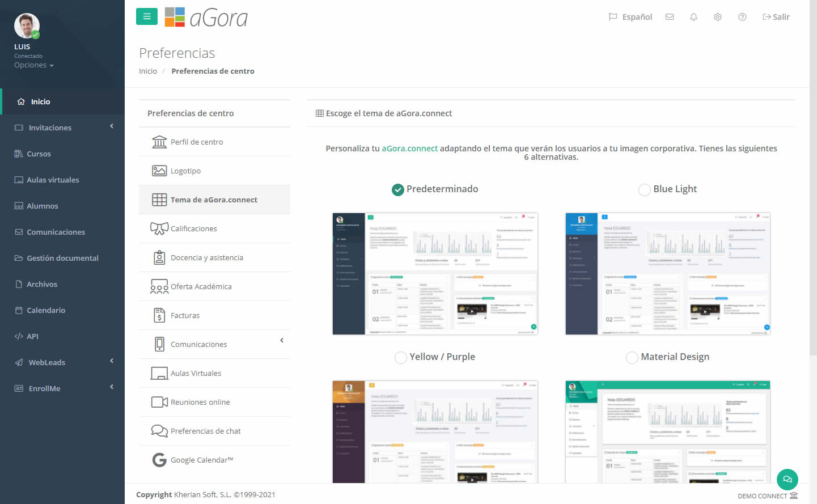817x504 pixels.
Task: Open Preferencias de chat item
Action: [x=214, y=431]
